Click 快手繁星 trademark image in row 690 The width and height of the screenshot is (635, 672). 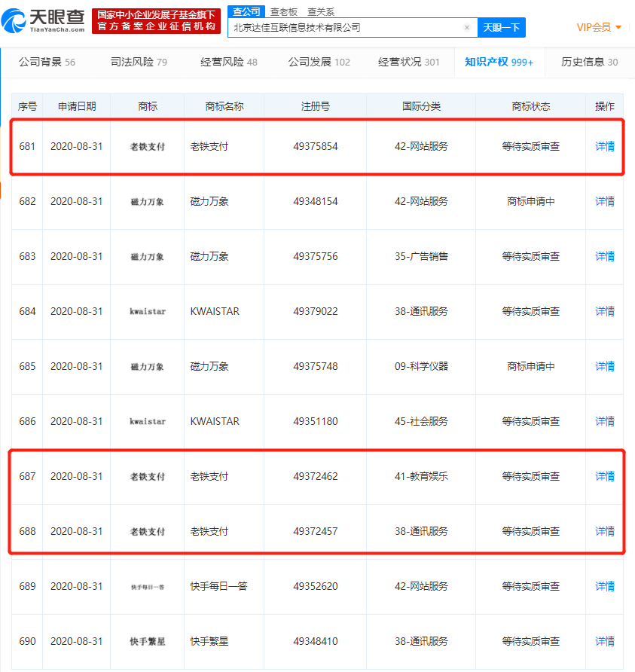[x=148, y=642]
